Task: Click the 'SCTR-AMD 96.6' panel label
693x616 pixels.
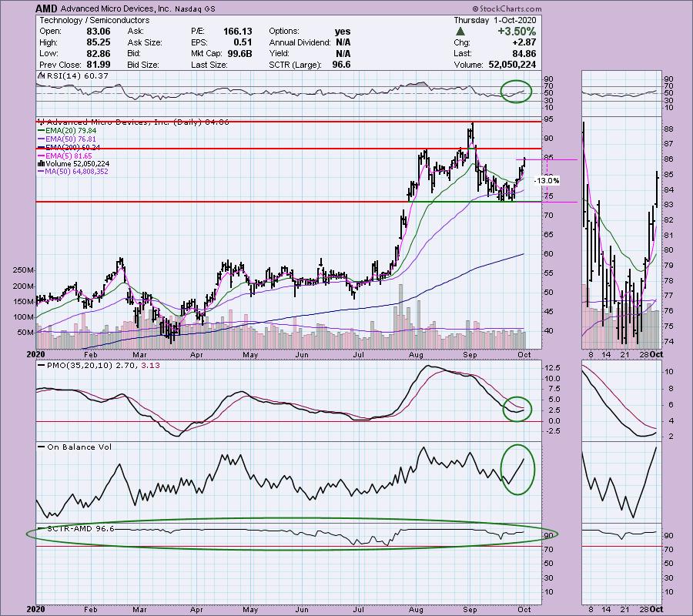Action: tap(80, 528)
